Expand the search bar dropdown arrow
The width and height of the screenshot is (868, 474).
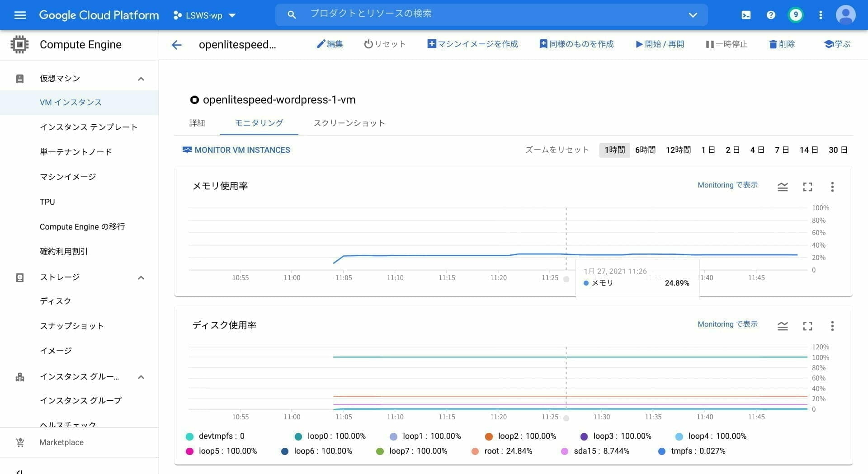[x=693, y=15]
